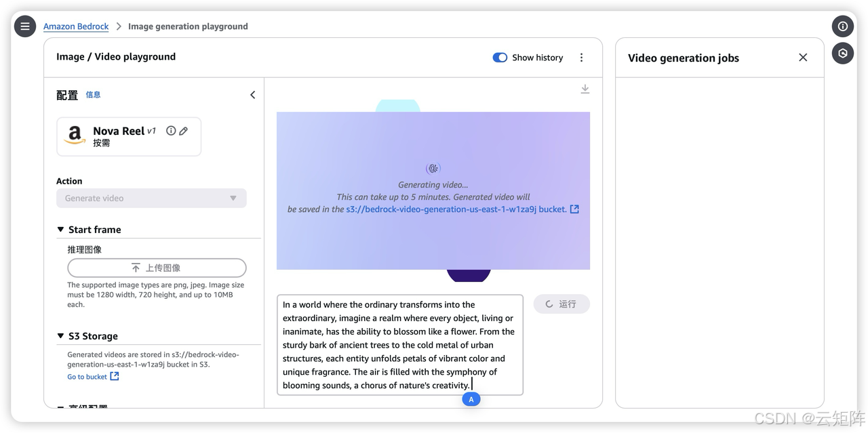Go to Amazon Bedrock breadcrumb

coord(76,26)
